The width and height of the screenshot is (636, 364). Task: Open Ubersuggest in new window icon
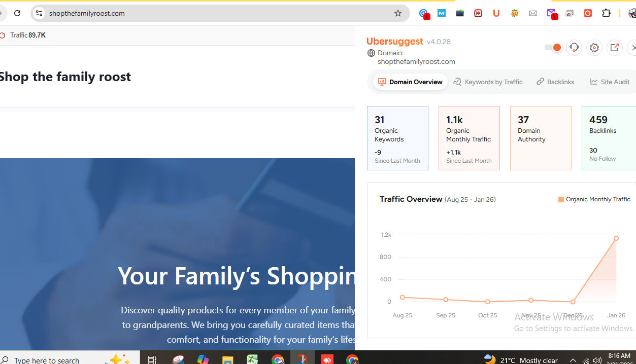[x=615, y=48]
